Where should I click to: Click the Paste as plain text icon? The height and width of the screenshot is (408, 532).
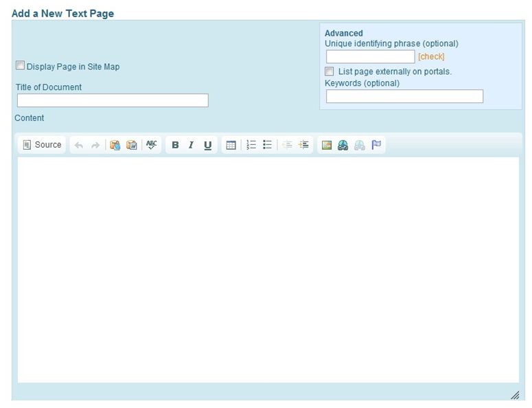point(115,145)
